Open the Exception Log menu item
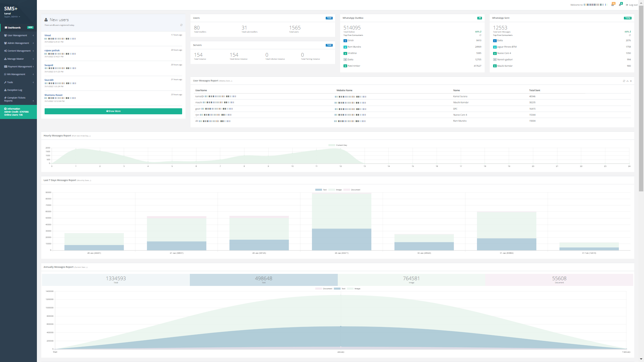The height and width of the screenshot is (362, 644). click(x=18, y=90)
